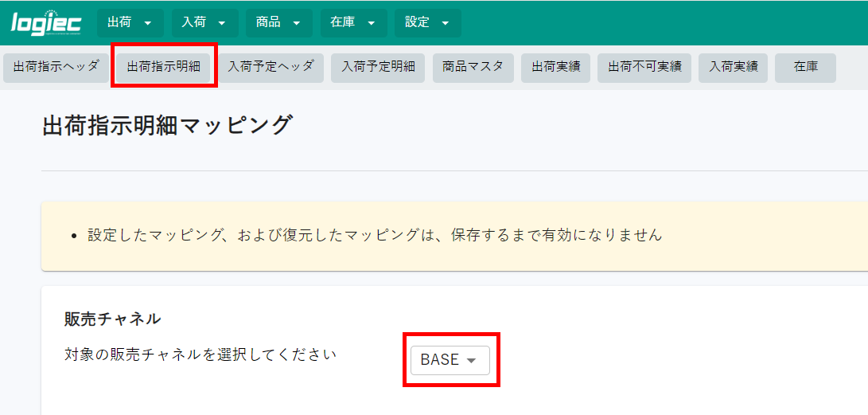Click the 在庫 mapping tab
Screen dimensions: 868x415
click(805, 68)
